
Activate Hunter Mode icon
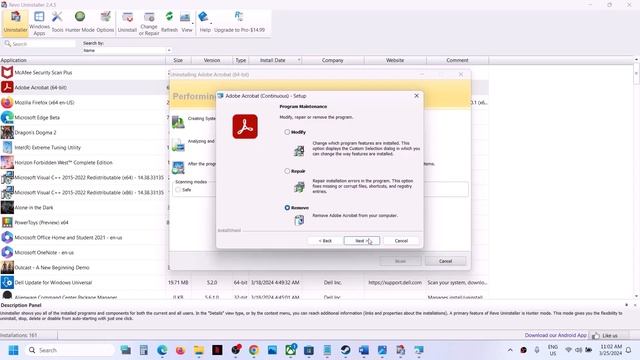coord(80,22)
